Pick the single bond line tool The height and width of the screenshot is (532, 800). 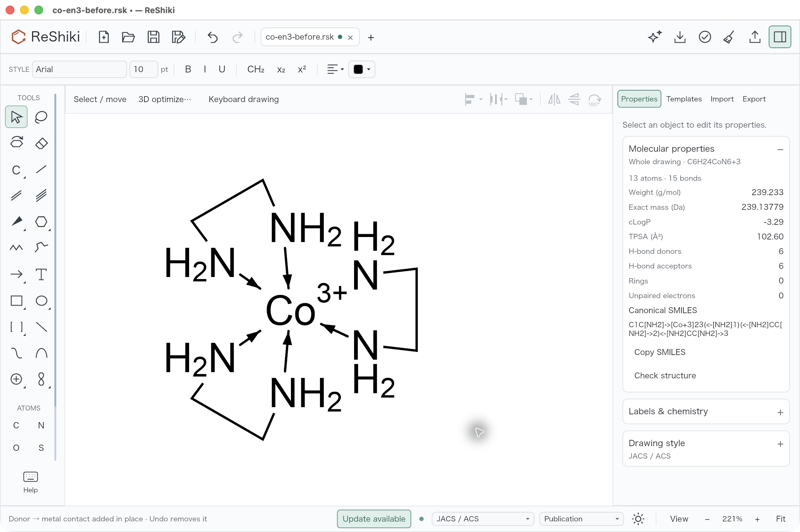tap(41, 169)
